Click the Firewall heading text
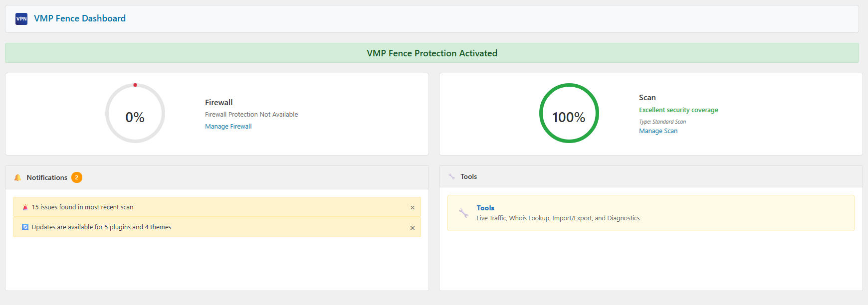 pos(219,102)
